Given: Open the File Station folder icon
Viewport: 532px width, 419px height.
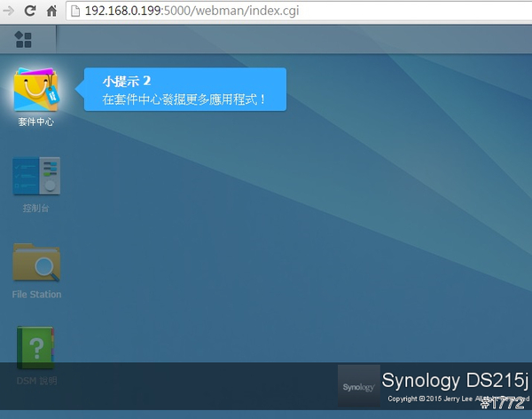Looking at the screenshot, I should click(x=36, y=262).
